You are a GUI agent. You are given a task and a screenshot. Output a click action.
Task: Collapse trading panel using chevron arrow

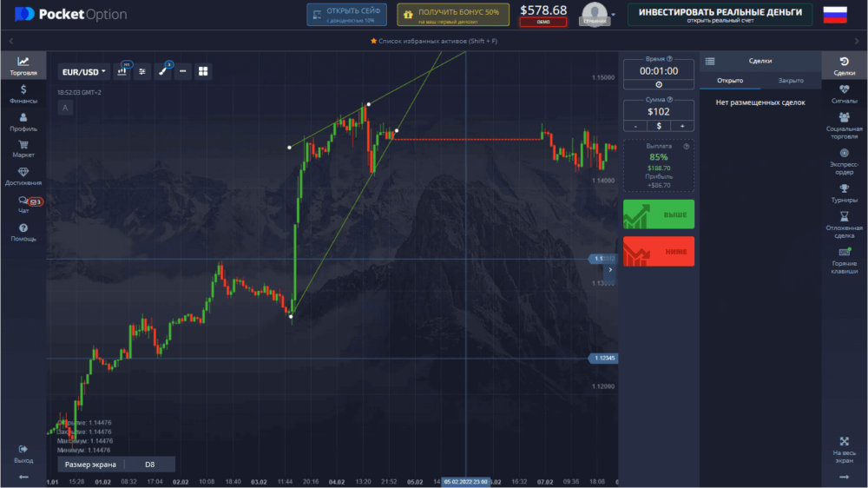(x=610, y=270)
